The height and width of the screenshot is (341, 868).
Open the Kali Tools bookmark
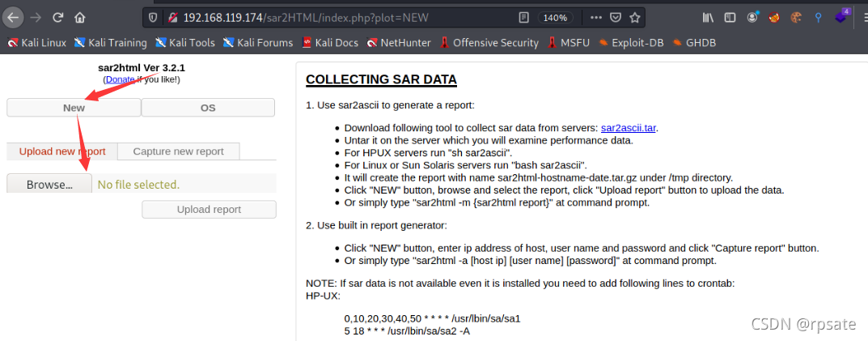pyautogui.click(x=185, y=42)
